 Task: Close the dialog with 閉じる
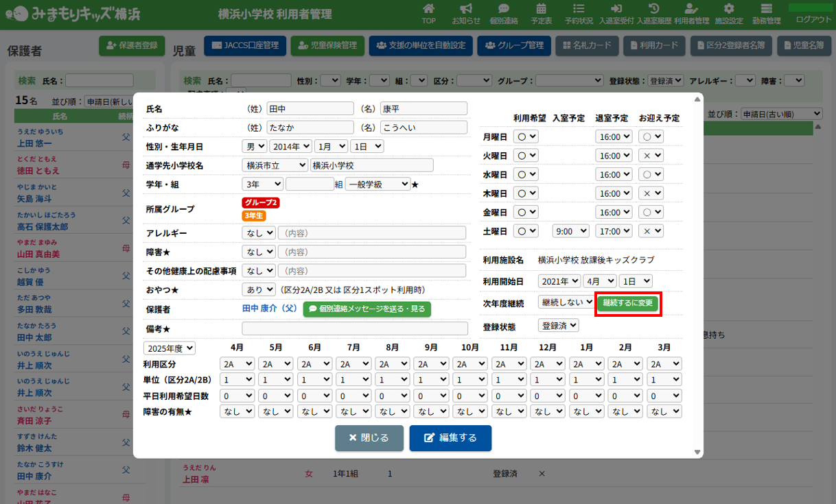click(369, 438)
